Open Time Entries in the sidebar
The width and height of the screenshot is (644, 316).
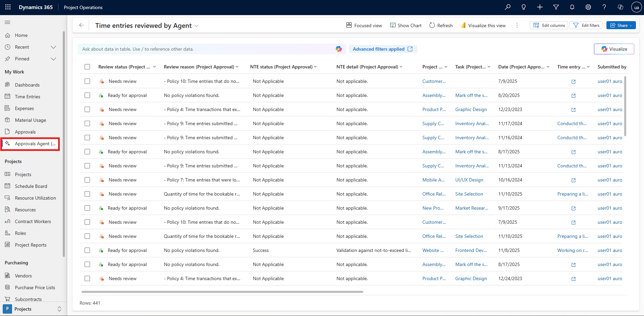coord(27,96)
